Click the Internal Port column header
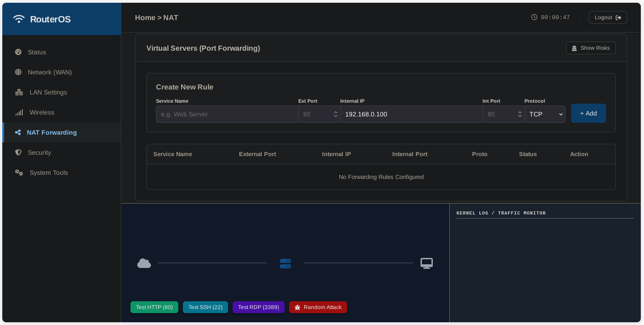Screen dimensions: 644x325 click(x=410, y=154)
